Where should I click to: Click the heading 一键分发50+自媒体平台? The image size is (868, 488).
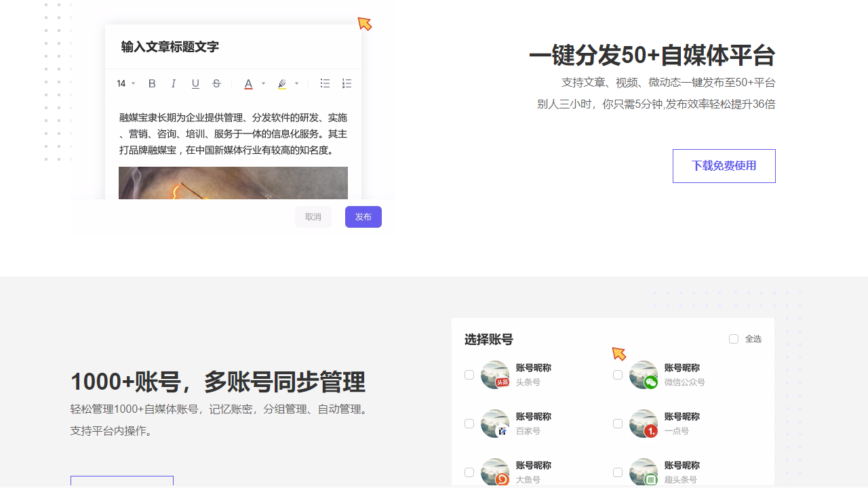[652, 56]
